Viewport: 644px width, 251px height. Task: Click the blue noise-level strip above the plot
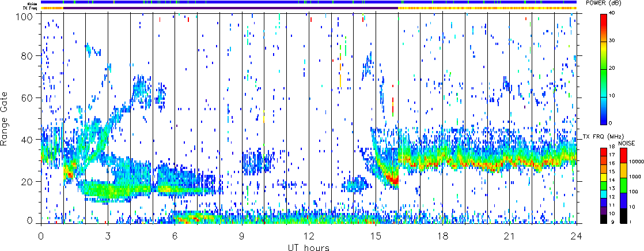coord(309,2)
